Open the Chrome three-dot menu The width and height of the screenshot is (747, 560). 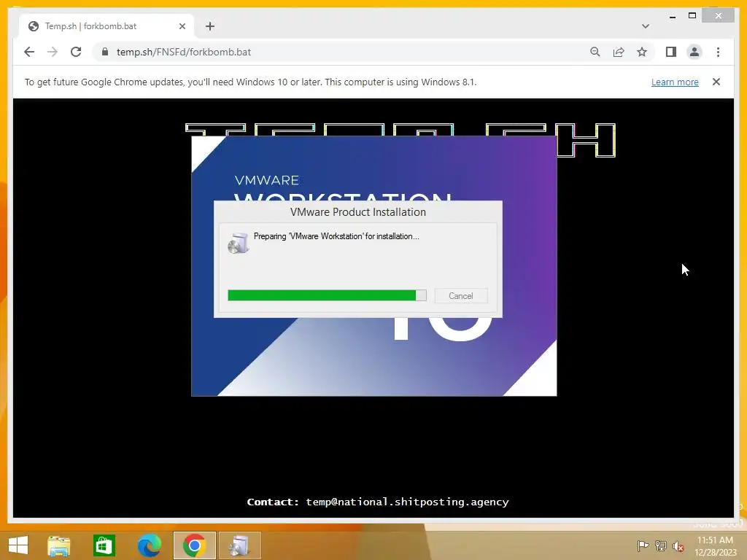(x=718, y=52)
